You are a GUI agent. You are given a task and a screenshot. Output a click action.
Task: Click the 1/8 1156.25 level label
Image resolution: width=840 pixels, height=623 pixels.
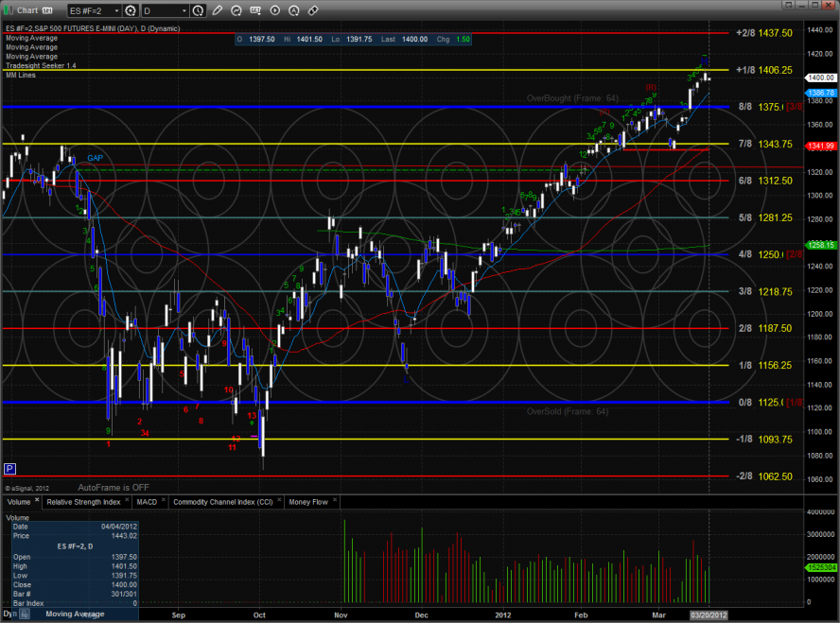(765, 366)
